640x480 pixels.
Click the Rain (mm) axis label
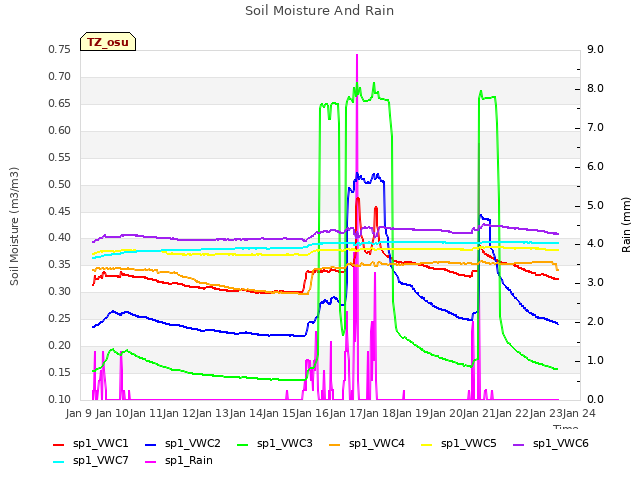click(626, 225)
